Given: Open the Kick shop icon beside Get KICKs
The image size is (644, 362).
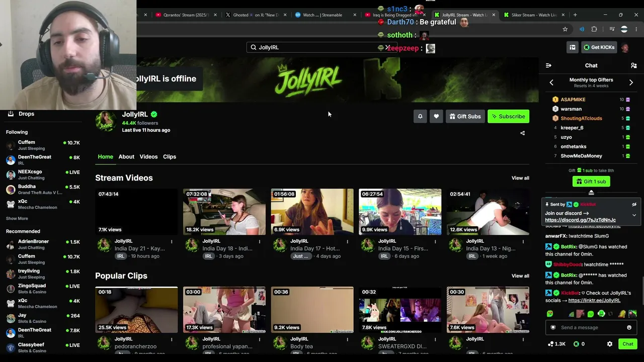Looking at the screenshot, I should (573, 47).
